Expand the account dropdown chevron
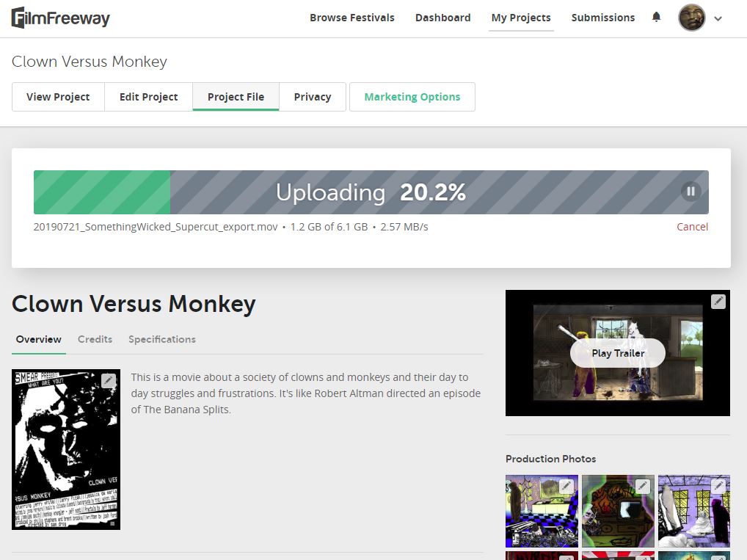The width and height of the screenshot is (747, 560). (718, 18)
